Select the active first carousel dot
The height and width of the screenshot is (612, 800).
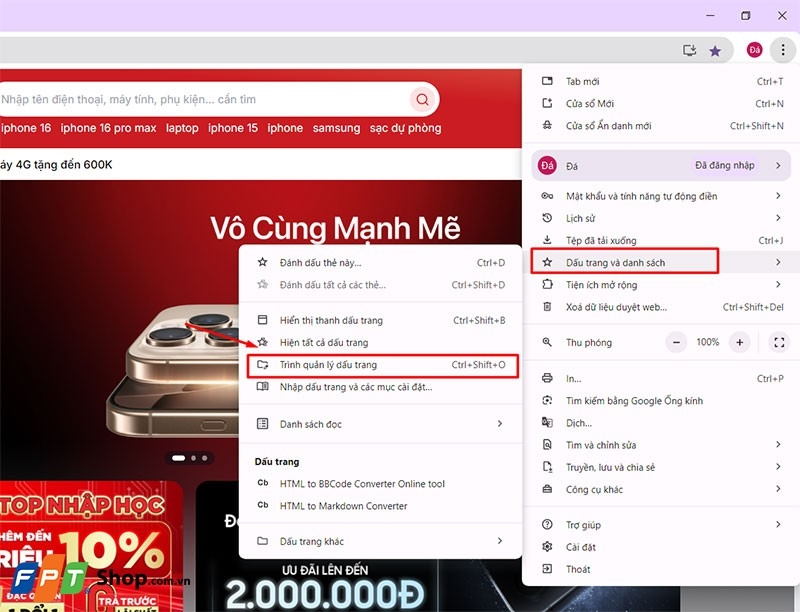[179, 458]
